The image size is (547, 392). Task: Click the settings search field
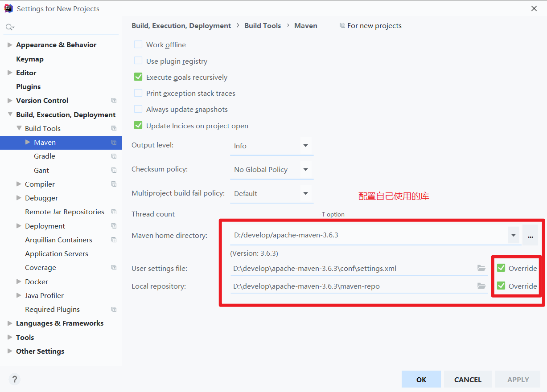(x=62, y=27)
